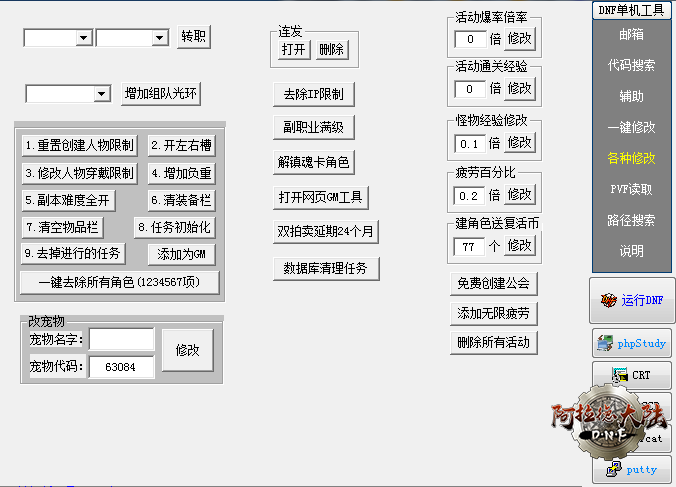The width and height of the screenshot is (676, 487).
Task: Start putty from the side panel
Action: pos(632,469)
